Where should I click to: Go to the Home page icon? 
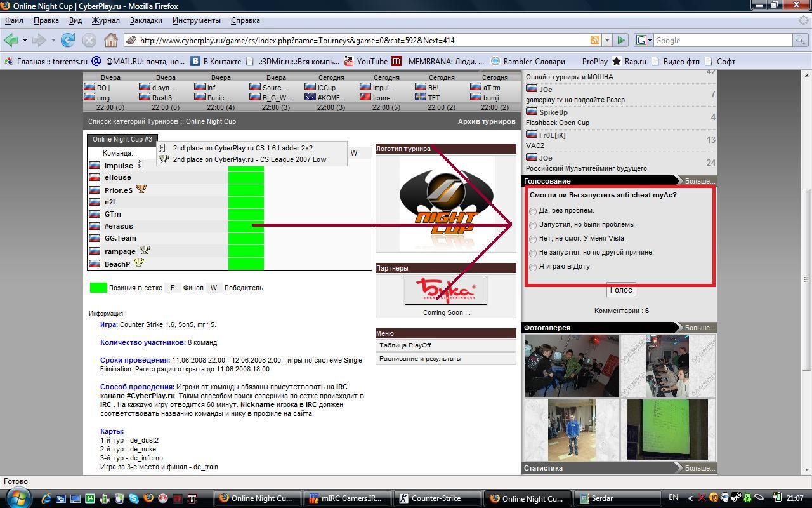coord(111,40)
